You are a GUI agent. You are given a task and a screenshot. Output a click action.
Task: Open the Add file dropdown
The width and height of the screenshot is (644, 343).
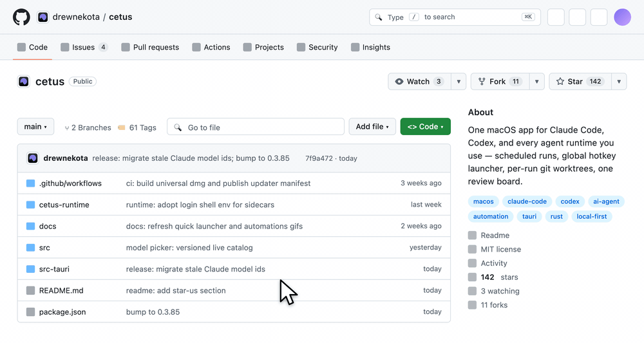tap(372, 127)
